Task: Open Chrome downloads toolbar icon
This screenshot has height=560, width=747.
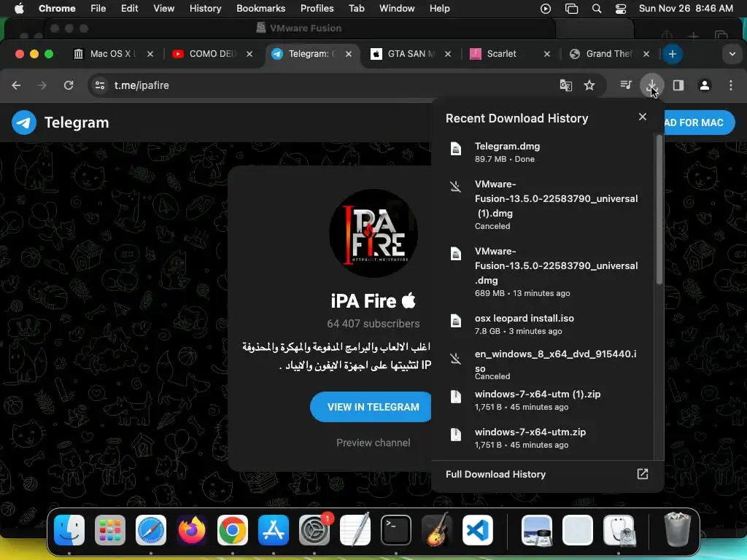Action: (x=651, y=85)
